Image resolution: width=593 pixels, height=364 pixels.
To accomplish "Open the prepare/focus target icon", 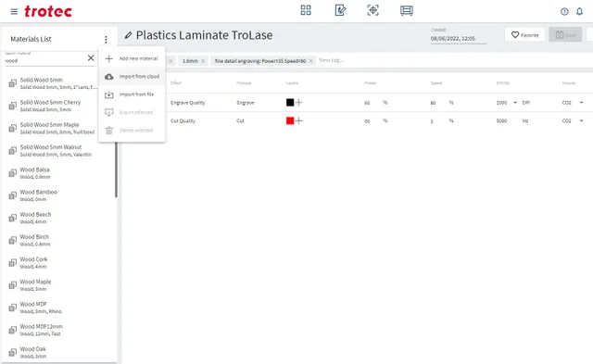I will click(x=372, y=10).
